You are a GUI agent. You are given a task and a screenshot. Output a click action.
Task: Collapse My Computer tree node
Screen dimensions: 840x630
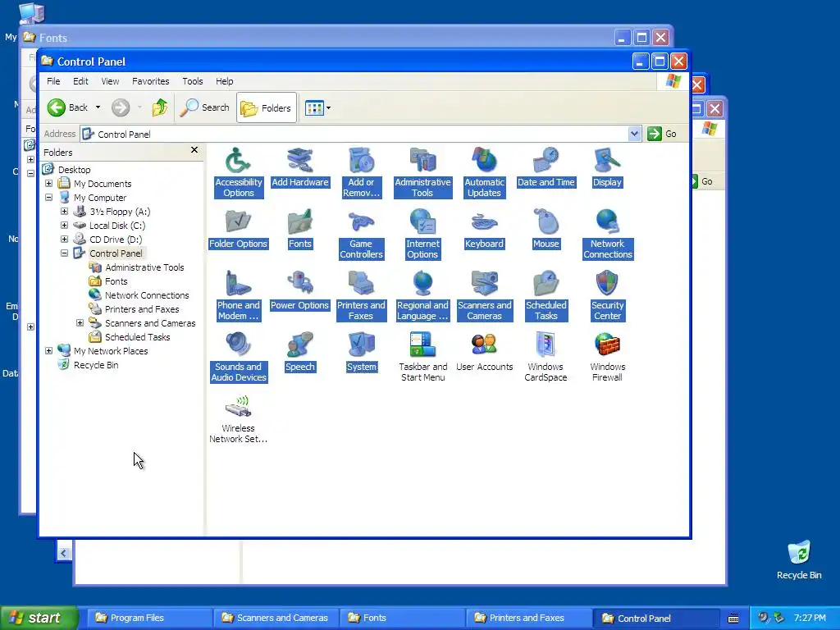pyautogui.click(x=48, y=197)
